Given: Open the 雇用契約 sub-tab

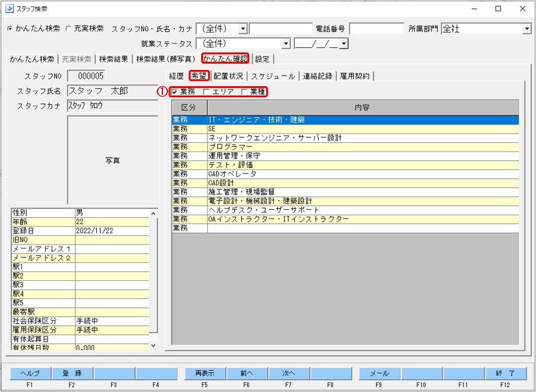Looking at the screenshot, I should point(355,76).
